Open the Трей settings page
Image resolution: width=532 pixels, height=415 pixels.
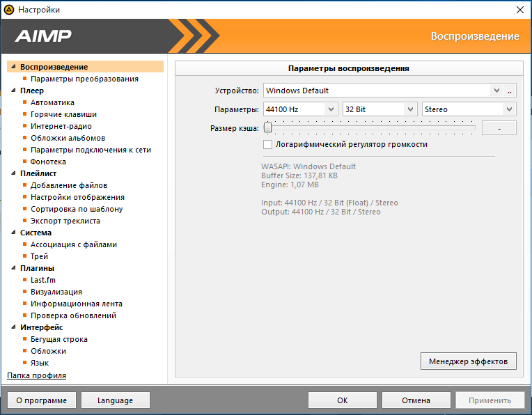[x=40, y=256]
